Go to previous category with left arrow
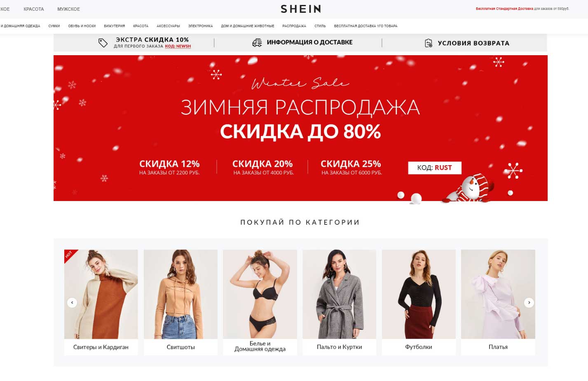The image size is (588, 381). 72,302
